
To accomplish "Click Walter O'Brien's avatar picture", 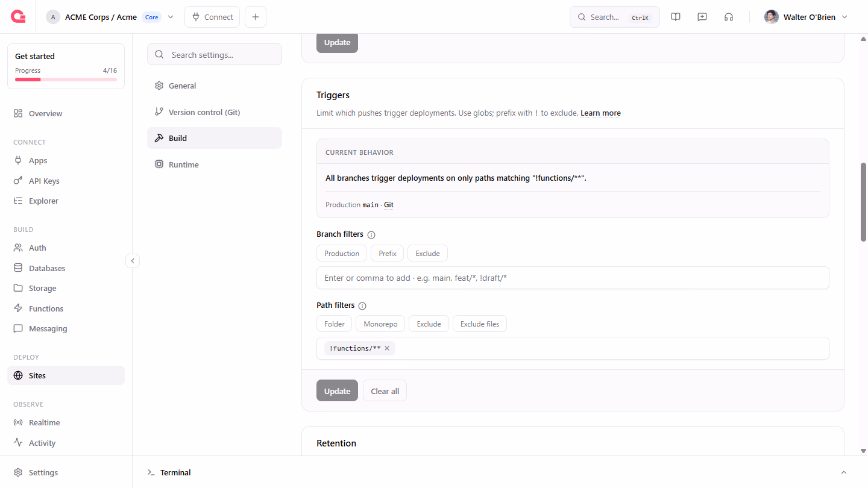I will pos(772,17).
